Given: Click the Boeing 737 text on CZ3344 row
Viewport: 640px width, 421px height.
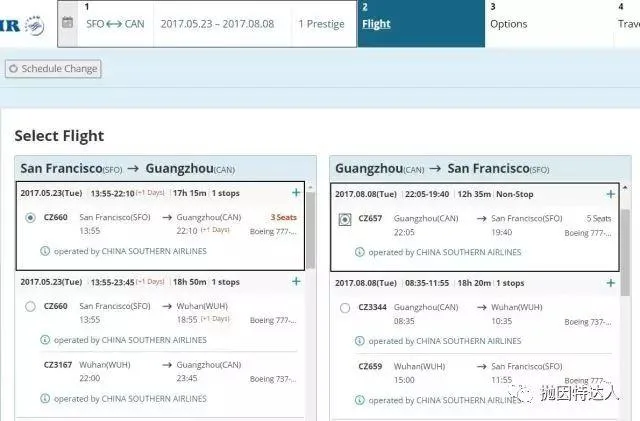Looking at the screenshot, I should coord(588,322).
